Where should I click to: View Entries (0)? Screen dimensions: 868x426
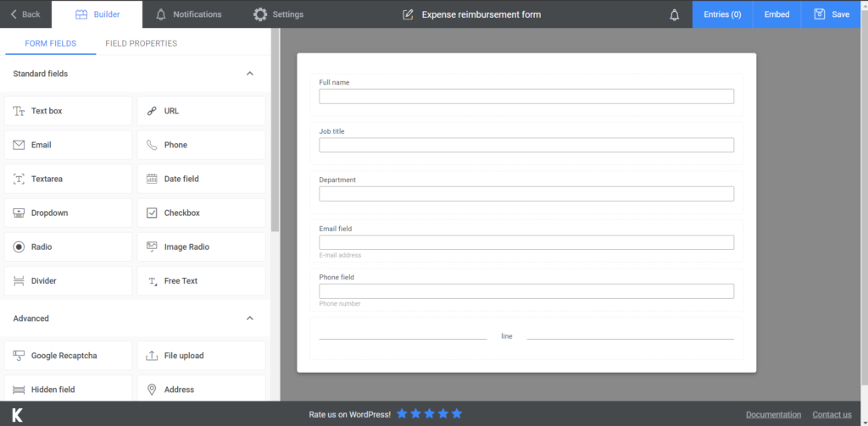pyautogui.click(x=722, y=14)
